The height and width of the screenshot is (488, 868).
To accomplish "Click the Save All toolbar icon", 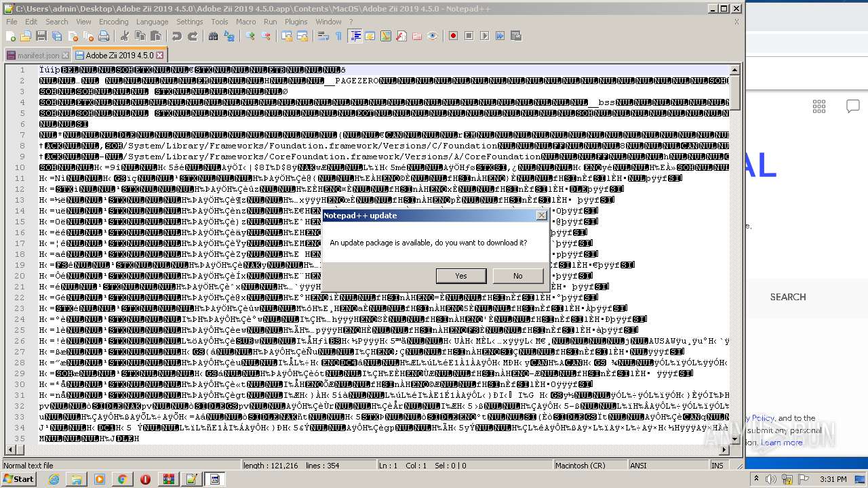I will 57,36.
